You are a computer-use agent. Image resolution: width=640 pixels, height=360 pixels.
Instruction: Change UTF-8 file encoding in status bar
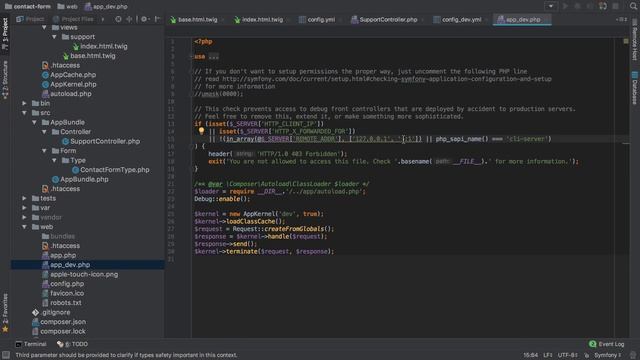pos(568,355)
